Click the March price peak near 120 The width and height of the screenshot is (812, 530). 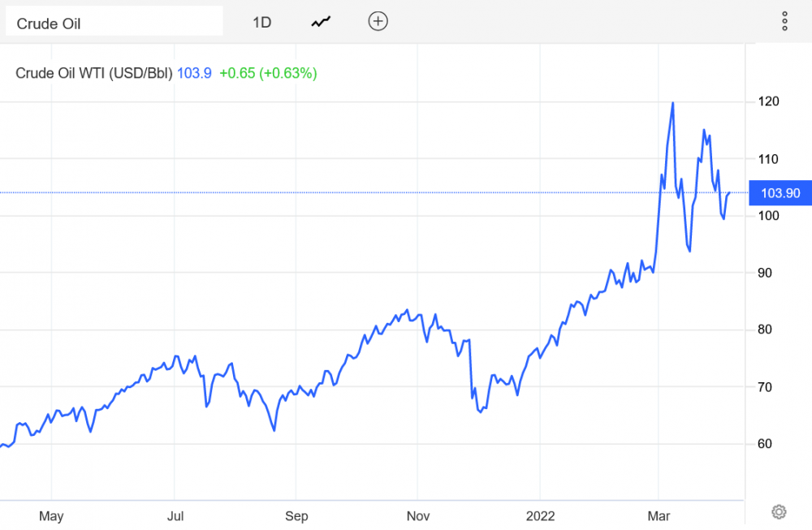(672, 103)
